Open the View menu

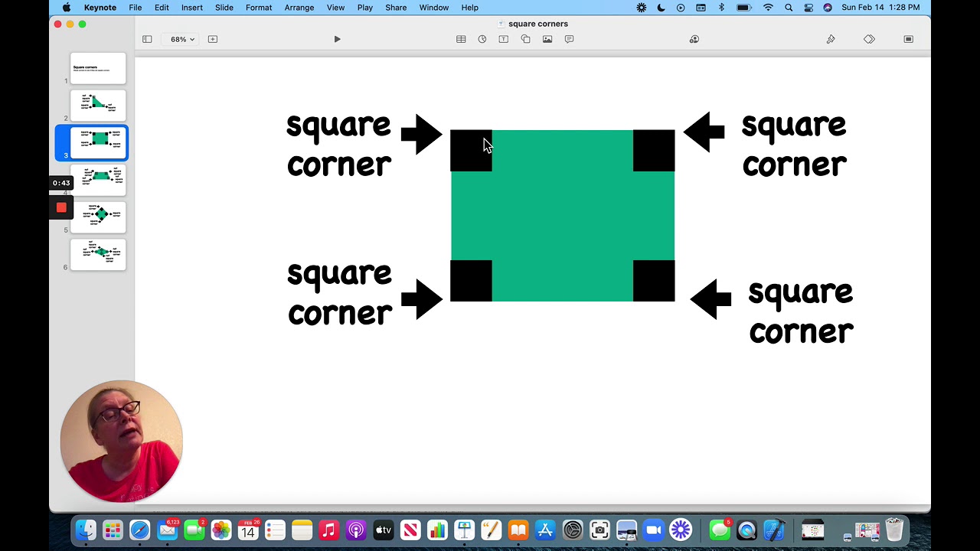tap(335, 8)
